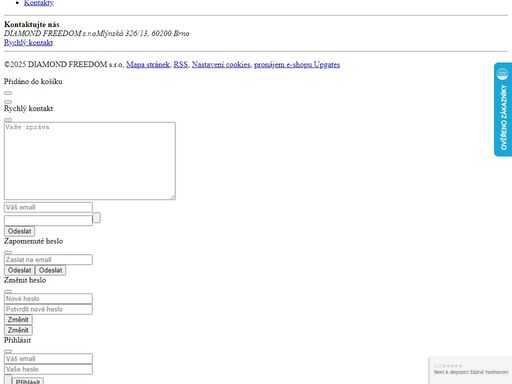Open Nastavení cookies
Screen dimensions: 512x384
(x=221, y=65)
